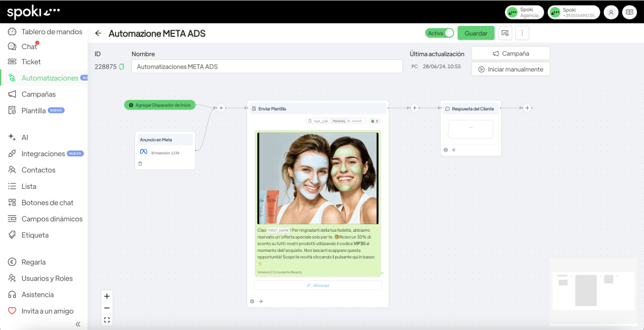Zoom in on the canvas
644x330 pixels.
pos(107,296)
